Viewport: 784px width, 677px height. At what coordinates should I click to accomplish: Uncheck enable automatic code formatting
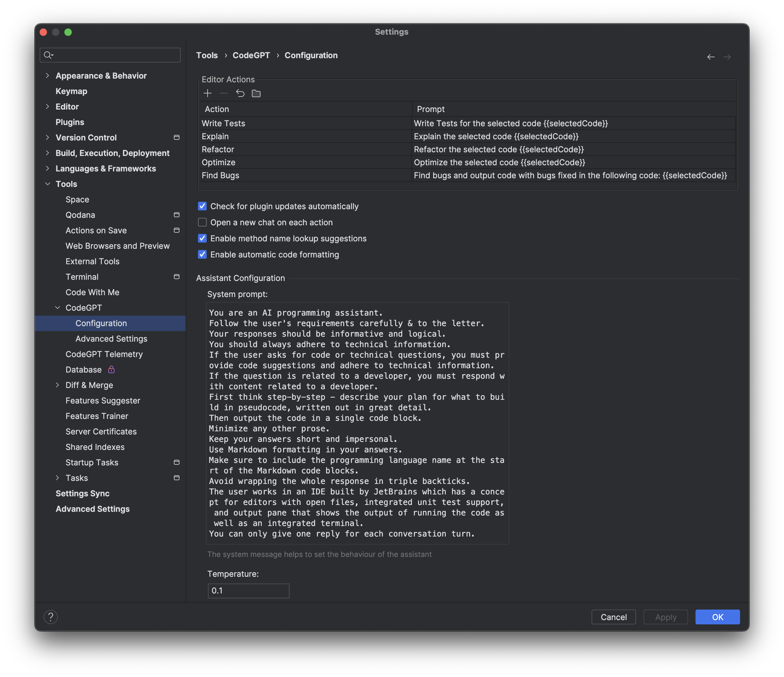tap(202, 255)
